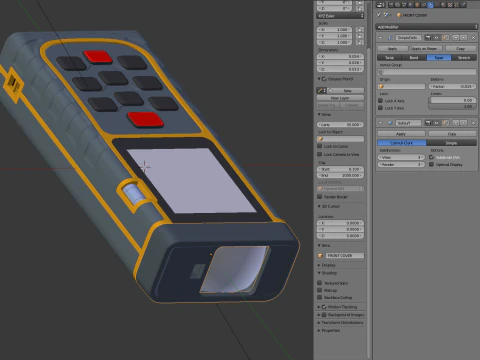Open the Constraints properties tab icon
The height and width of the screenshot is (360, 480).
tap(424, 5)
